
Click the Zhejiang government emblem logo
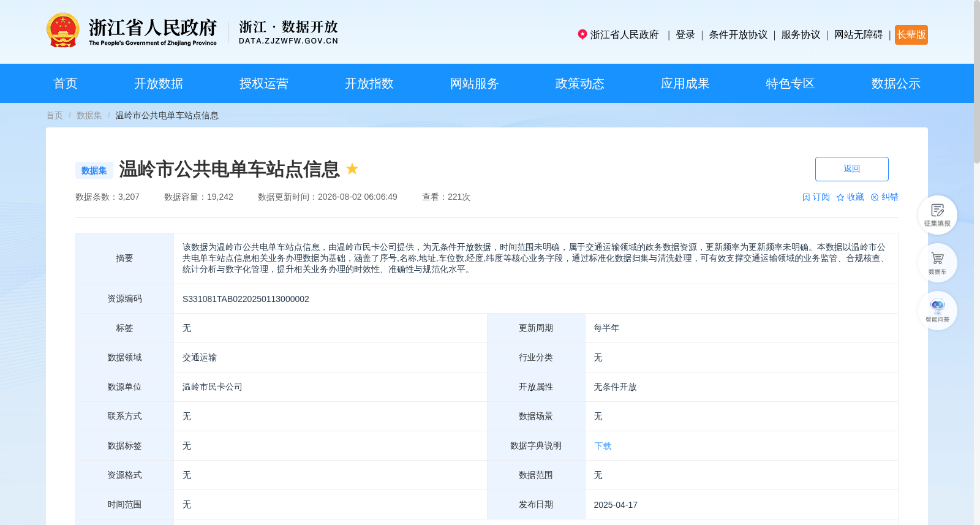[x=62, y=30]
